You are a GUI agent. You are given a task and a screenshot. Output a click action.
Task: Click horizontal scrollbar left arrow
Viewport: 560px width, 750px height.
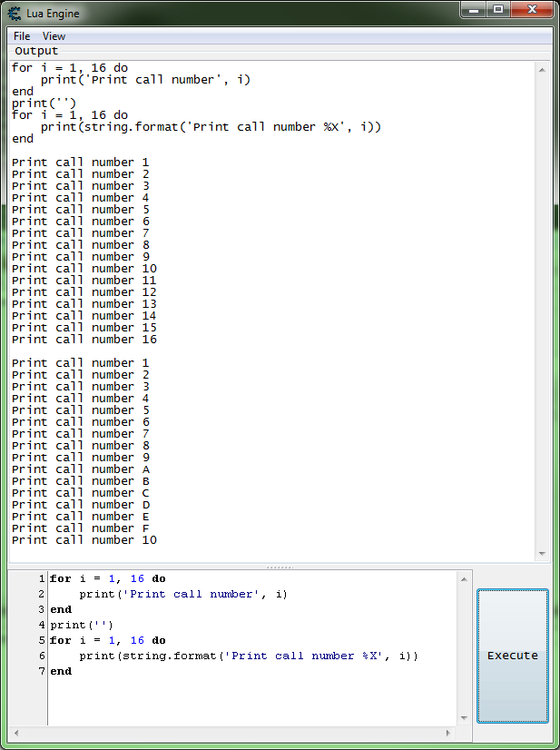[x=16, y=733]
